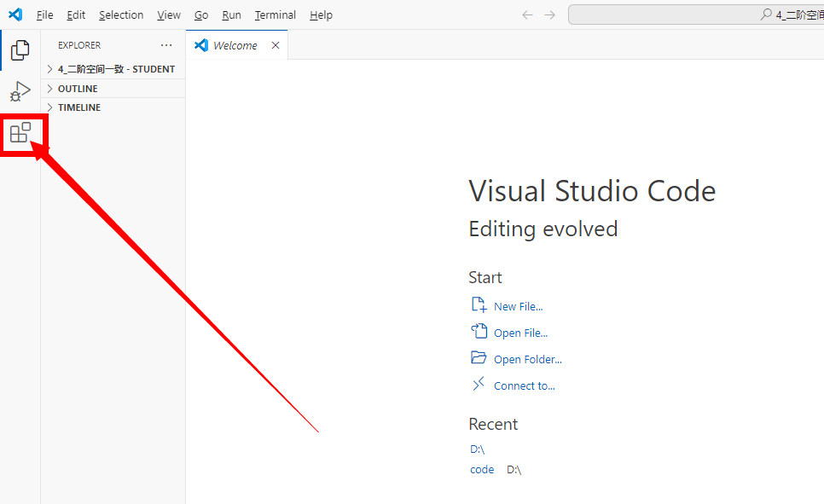This screenshot has width=824, height=504.
Task: Click the New File... link
Action: [x=518, y=306]
